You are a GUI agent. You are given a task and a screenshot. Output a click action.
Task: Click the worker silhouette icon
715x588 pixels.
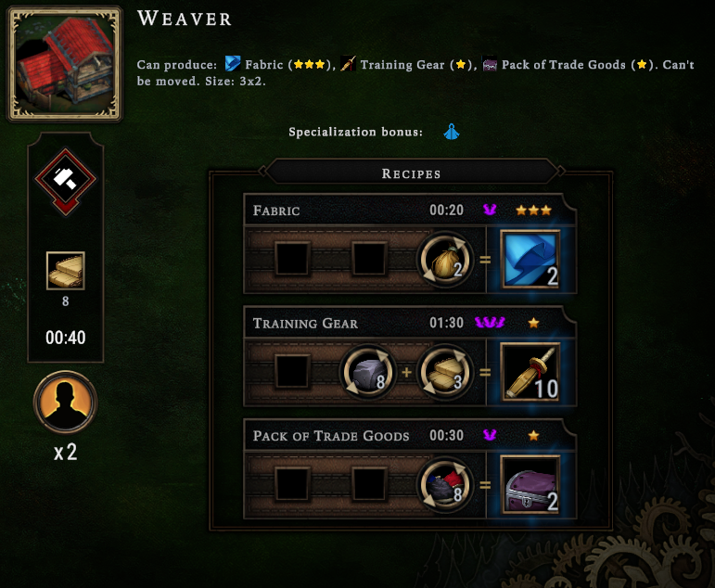pyautogui.click(x=65, y=403)
